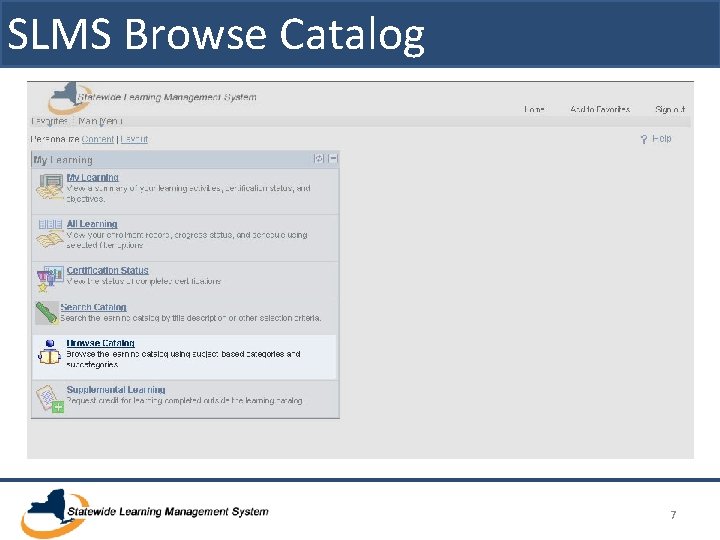Click the Certification Status description text
Viewport: 720px width, 540px height.
click(x=143, y=281)
